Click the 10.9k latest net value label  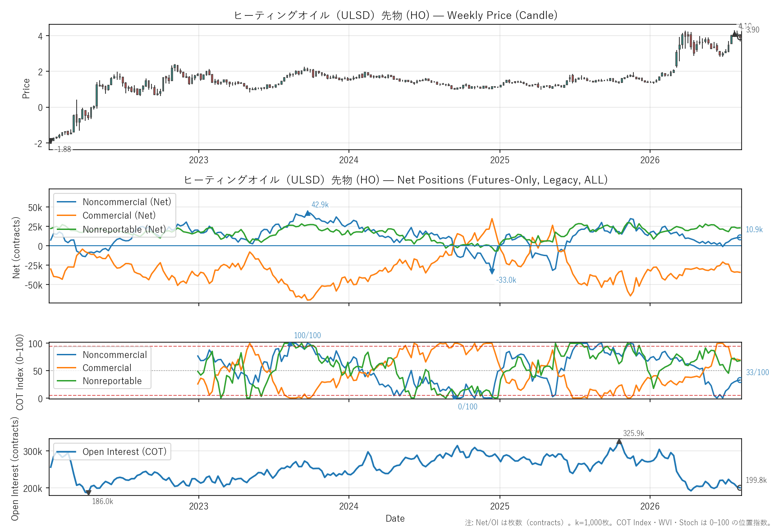754,229
